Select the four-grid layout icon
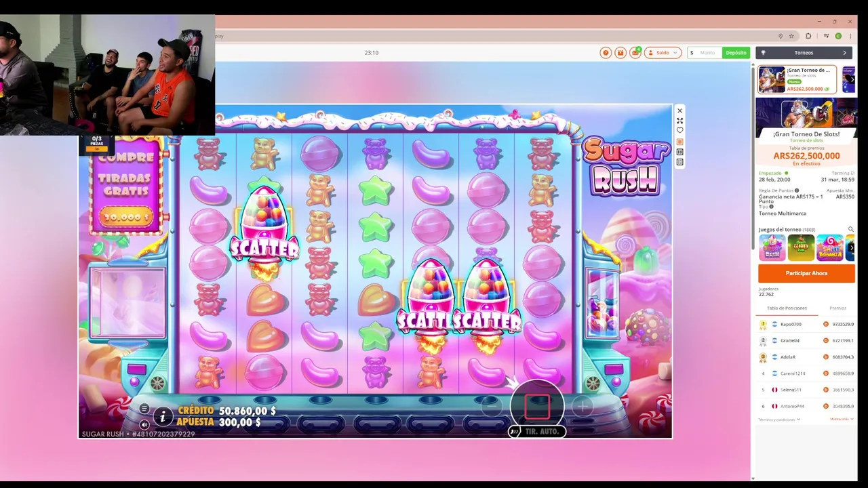This screenshot has height=488, width=868. (x=679, y=162)
